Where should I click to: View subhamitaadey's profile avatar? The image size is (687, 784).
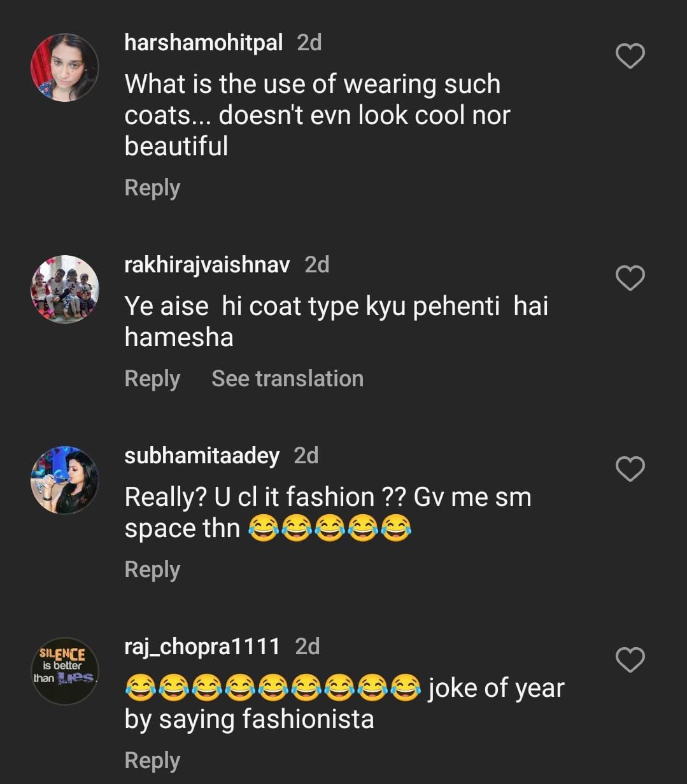tap(65, 480)
